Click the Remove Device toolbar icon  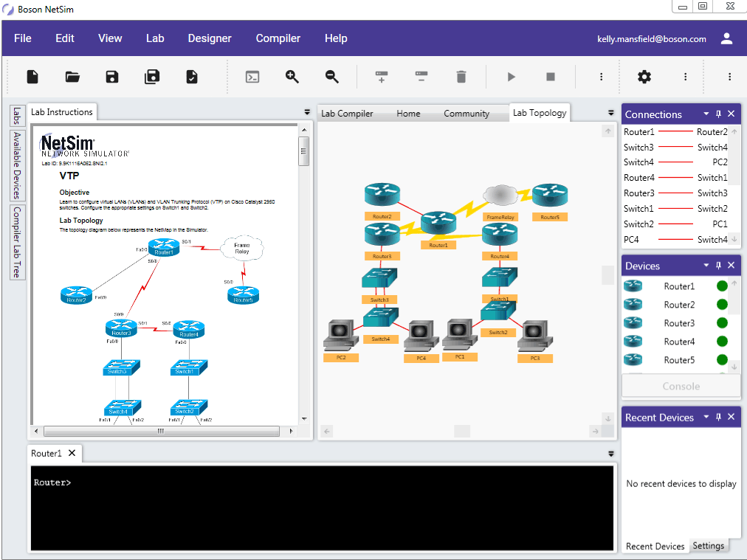(421, 77)
